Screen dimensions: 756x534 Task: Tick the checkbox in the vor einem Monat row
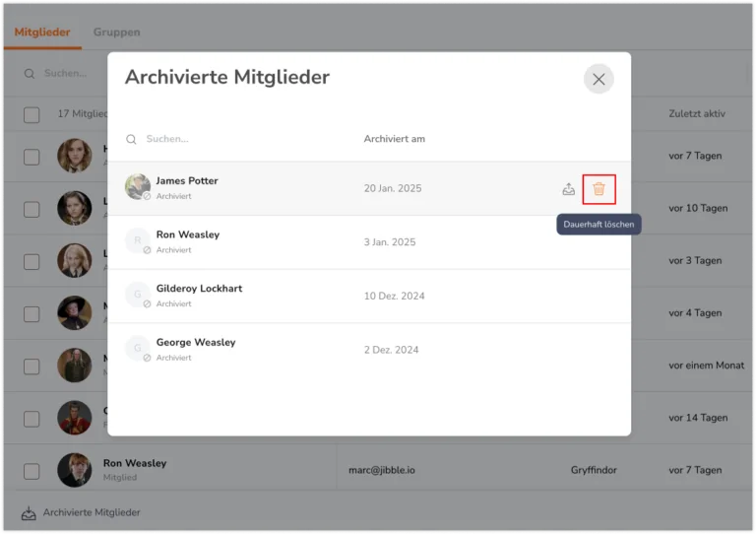click(31, 367)
